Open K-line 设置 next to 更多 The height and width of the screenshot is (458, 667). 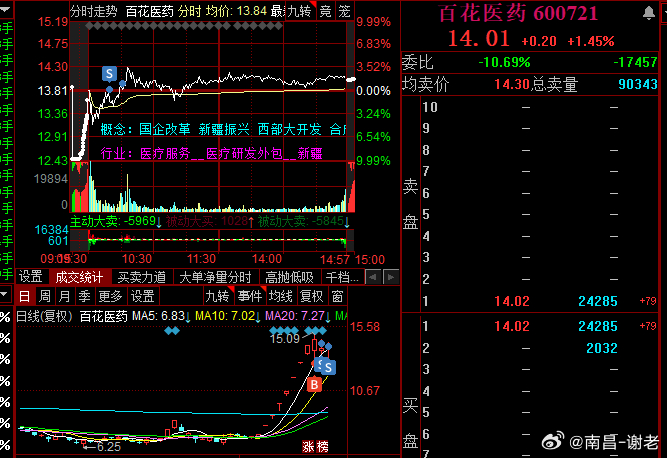pyautogui.click(x=143, y=296)
